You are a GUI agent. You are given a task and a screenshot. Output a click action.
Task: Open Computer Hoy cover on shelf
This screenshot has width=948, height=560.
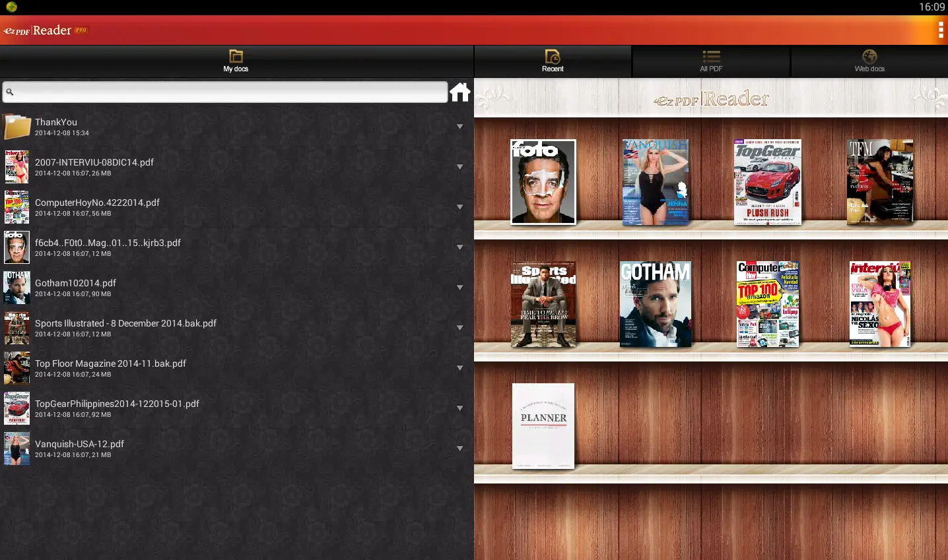click(x=768, y=304)
